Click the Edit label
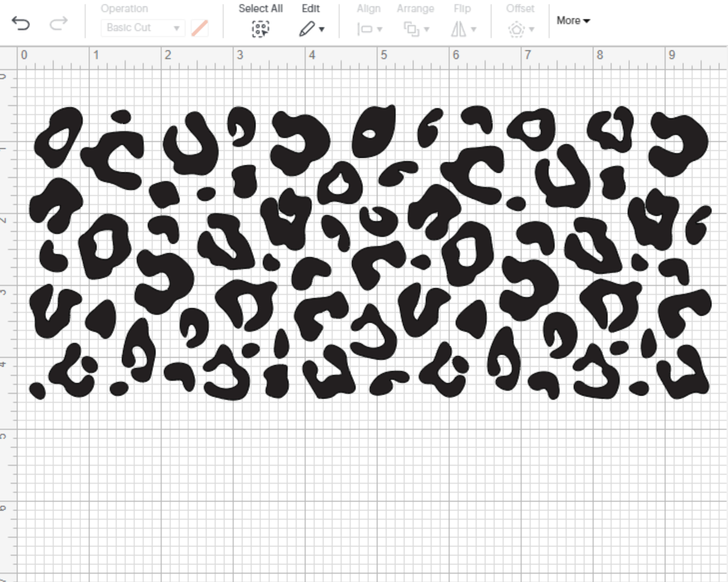The height and width of the screenshot is (582, 728). (311, 8)
